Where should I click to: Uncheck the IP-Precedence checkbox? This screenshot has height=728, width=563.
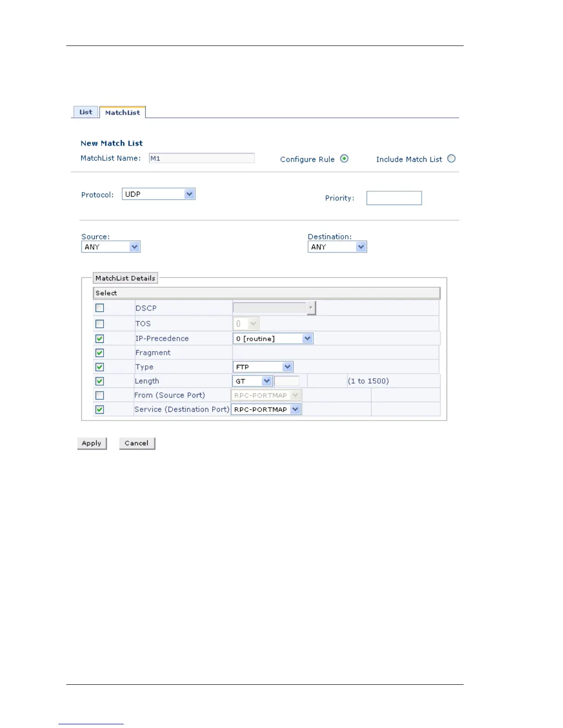(x=99, y=339)
